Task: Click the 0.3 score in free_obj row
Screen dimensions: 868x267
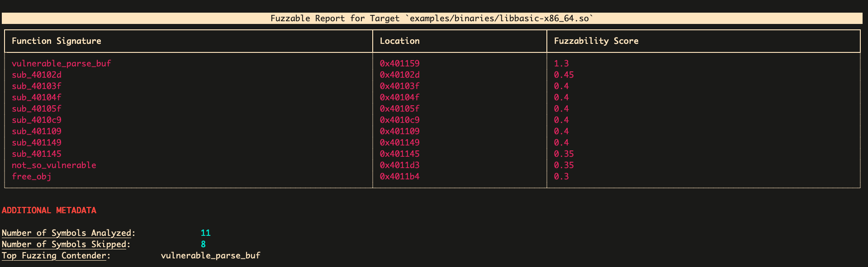Action: point(561,177)
